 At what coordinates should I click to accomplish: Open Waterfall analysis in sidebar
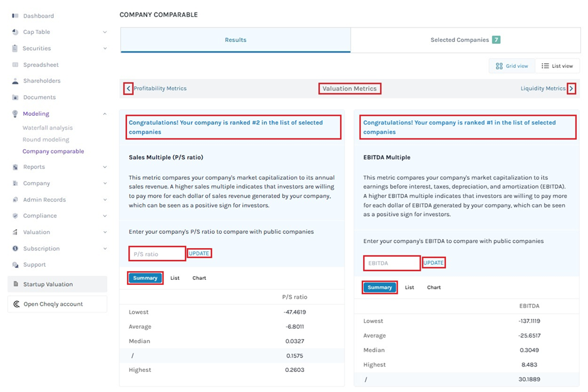coord(48,128)
